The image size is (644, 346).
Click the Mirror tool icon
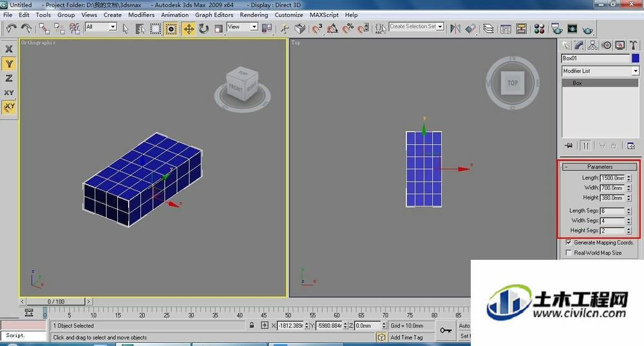[x=455, y=28]
